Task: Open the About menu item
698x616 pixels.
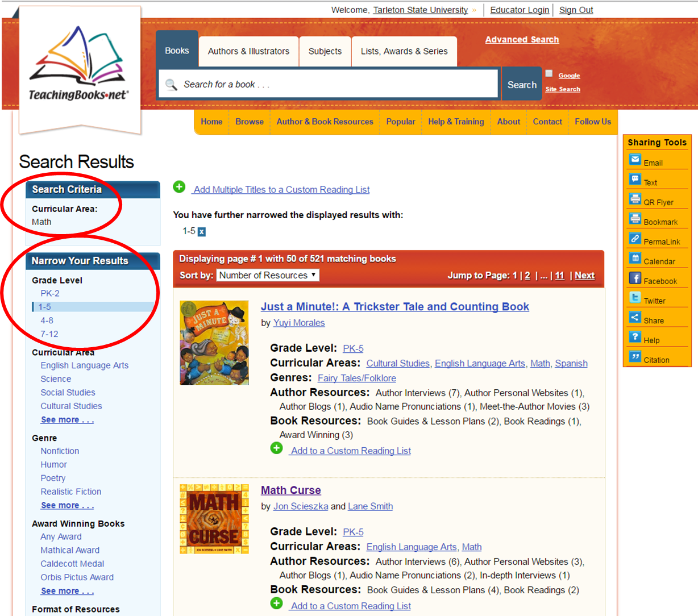Action: (x=509, y=122)
